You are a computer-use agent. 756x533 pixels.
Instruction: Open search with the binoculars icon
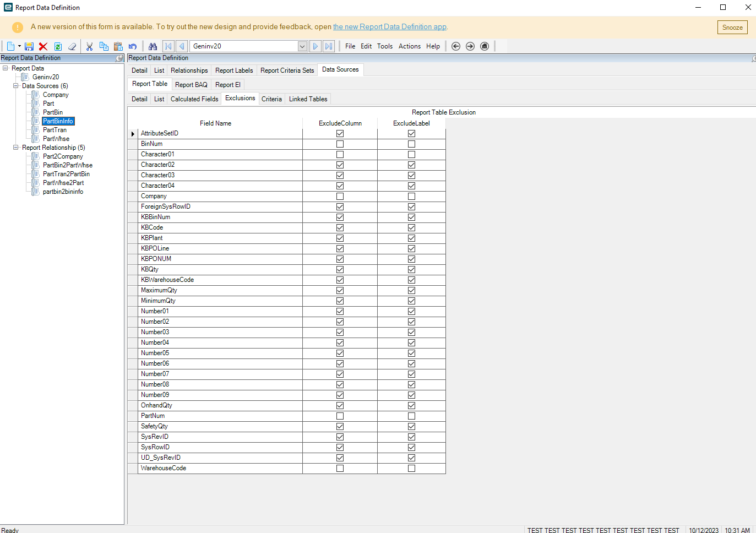click(x=153, y=47)
